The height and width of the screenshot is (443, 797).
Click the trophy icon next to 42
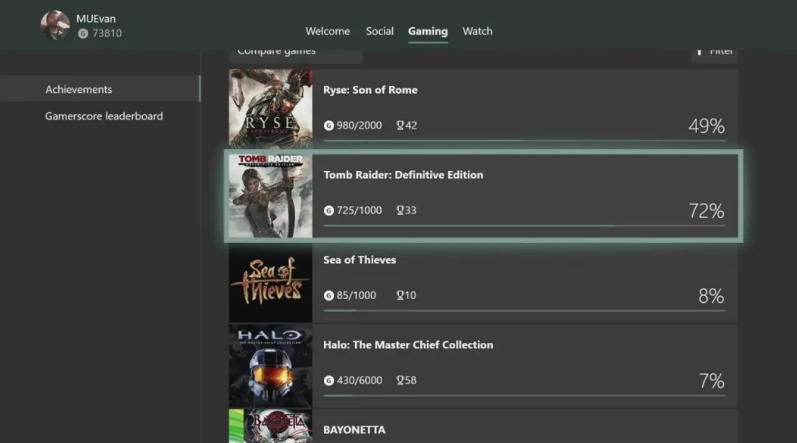tap(400, 125)
